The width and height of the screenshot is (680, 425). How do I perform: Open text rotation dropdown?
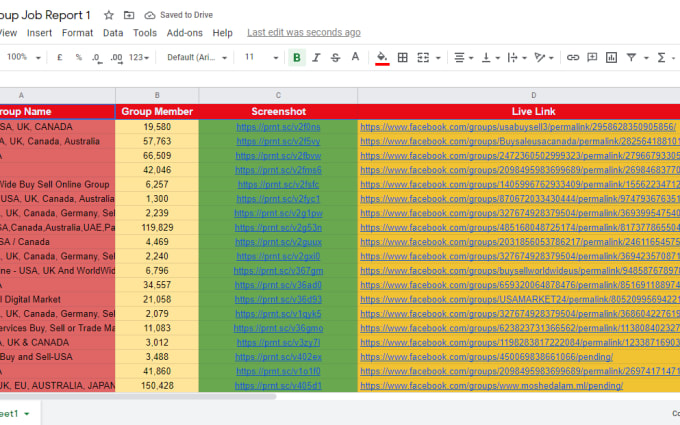click(544, 57)
